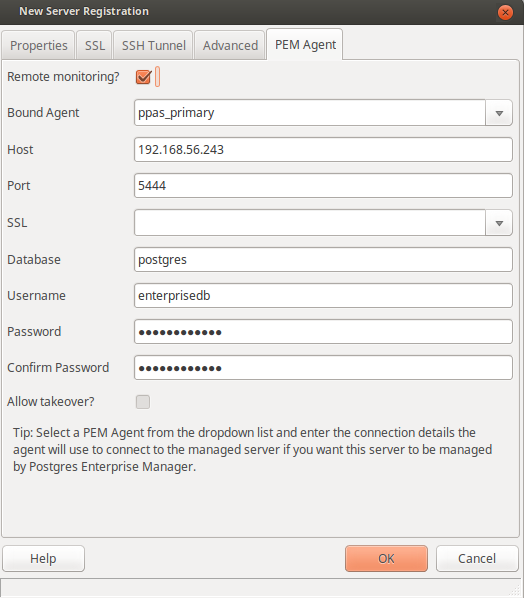The width and height of the screenshot is (524, 598).
Task: Confirm registration with the OK button
Action: (386, 558)
